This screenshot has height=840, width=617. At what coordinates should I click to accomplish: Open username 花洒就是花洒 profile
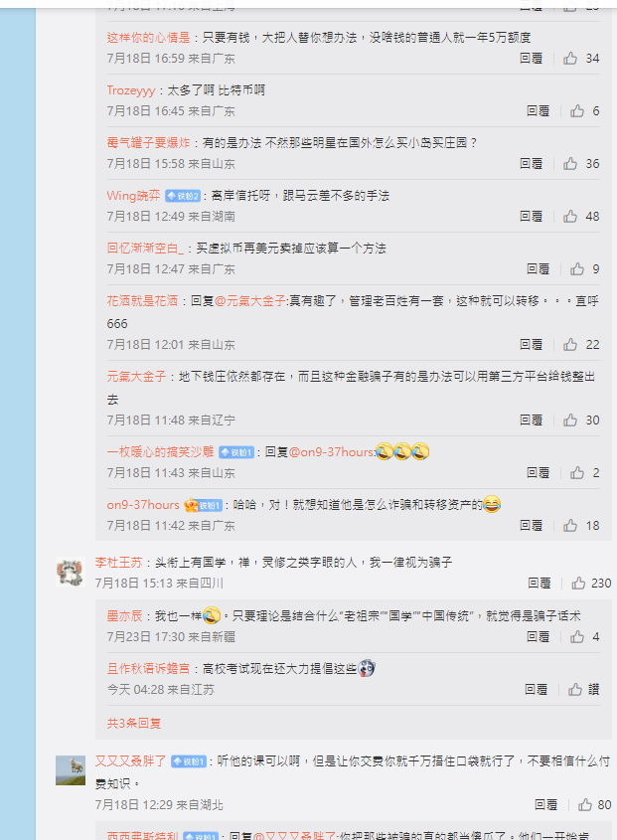point(142,301)
